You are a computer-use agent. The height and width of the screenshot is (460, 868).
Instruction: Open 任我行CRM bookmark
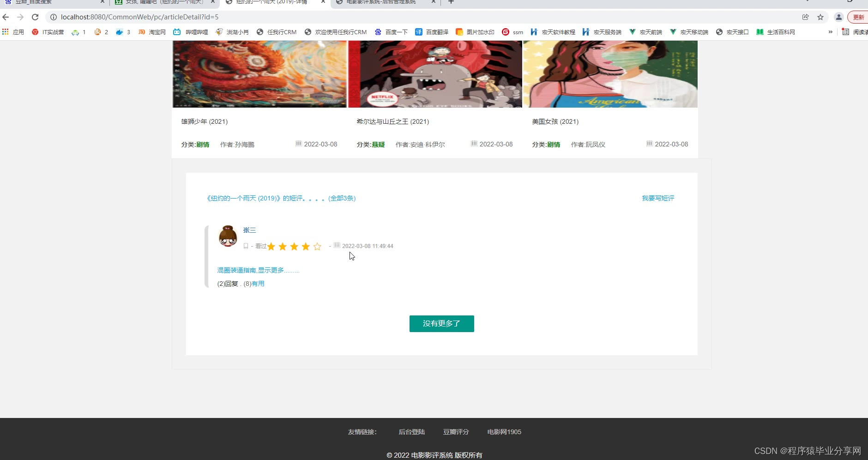(277, 32)
